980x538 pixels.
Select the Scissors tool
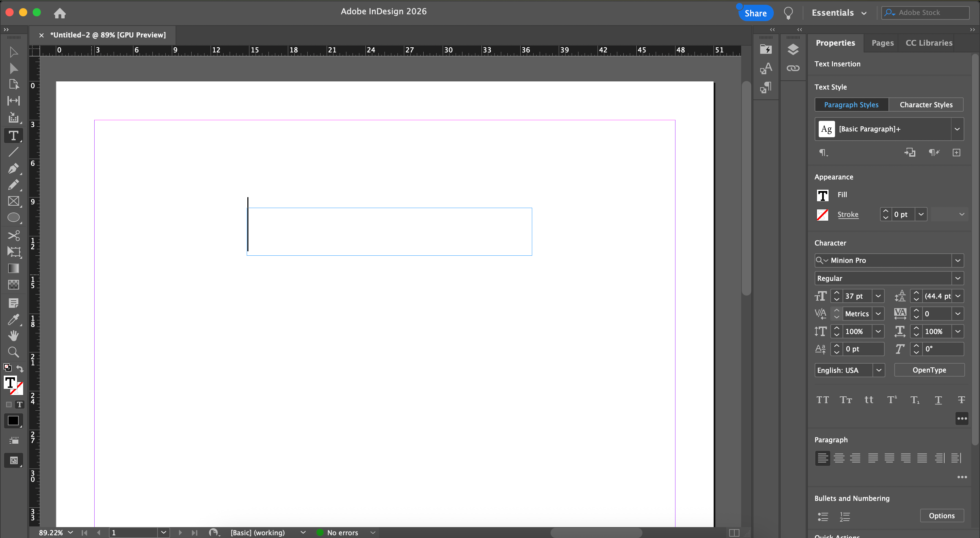[13, 235]
